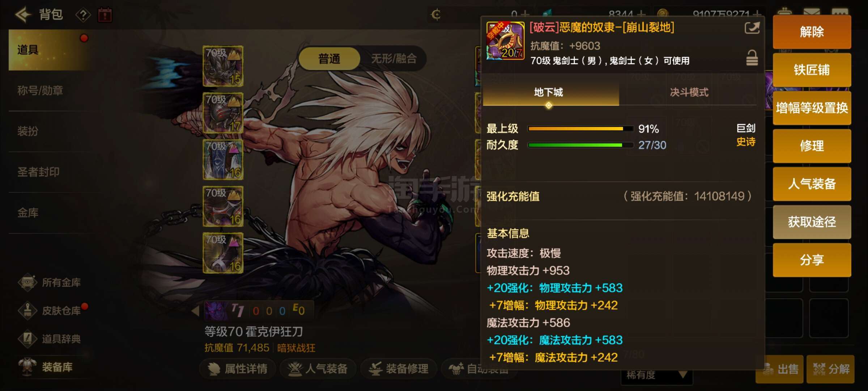Open 增幅等级置换 button
The image size is (868, 391).
pos(812,108)
